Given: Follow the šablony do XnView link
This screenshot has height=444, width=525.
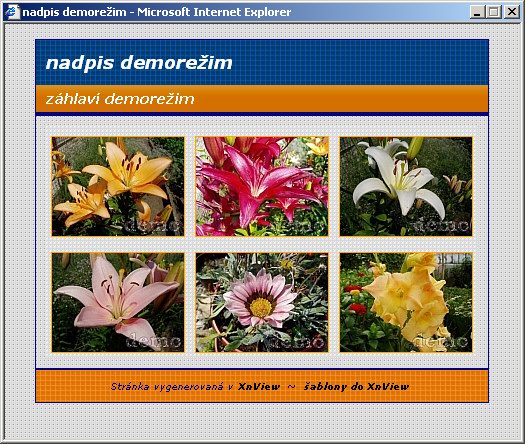Looking at the screenshot, I should click(x=356, y=387).
